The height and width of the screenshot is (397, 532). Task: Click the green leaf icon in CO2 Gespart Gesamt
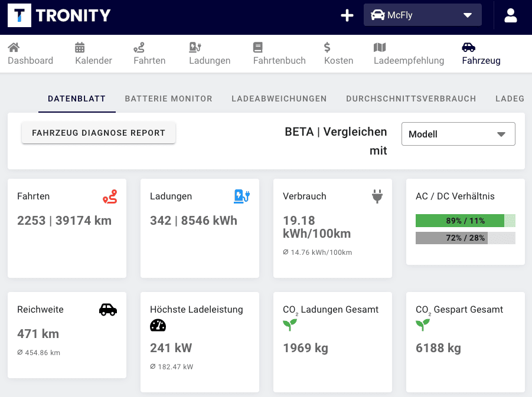[x=423, y=325]
